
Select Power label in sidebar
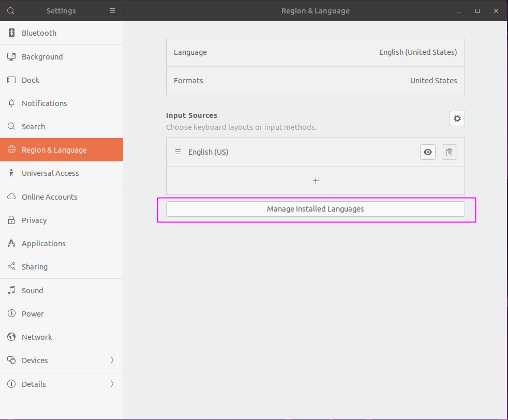[x=33, y=314]
